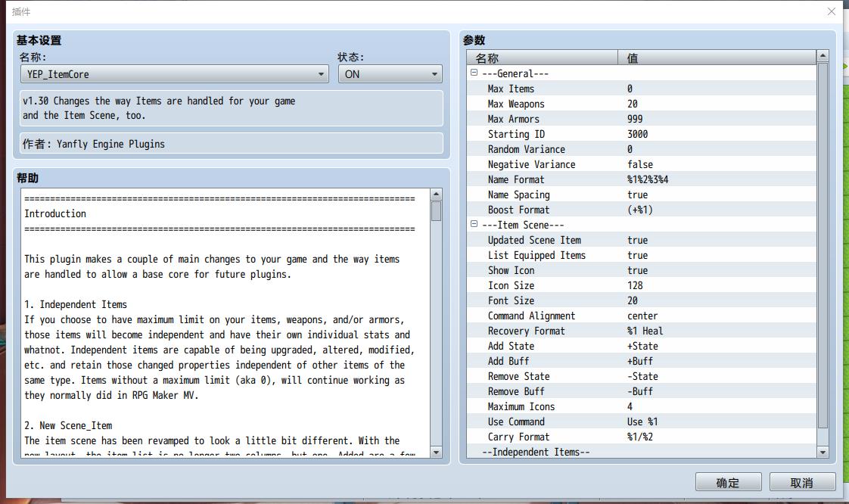Click the 取消 cancel button

802,482
